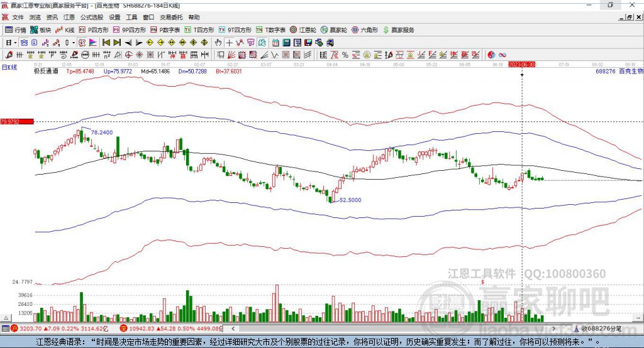The width and height of the screenshot is (644, 348).
Task: Select the percent % retracement tool
Action: (345, 55)
